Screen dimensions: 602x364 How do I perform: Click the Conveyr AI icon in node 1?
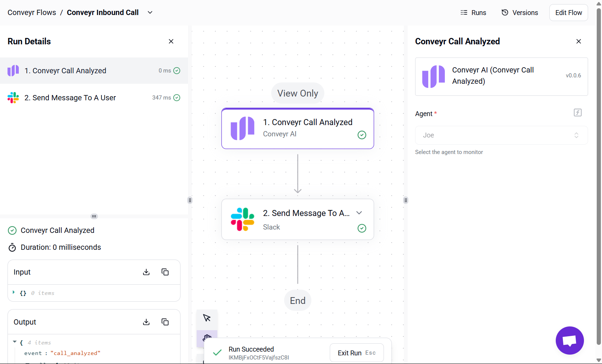[243, 128]
